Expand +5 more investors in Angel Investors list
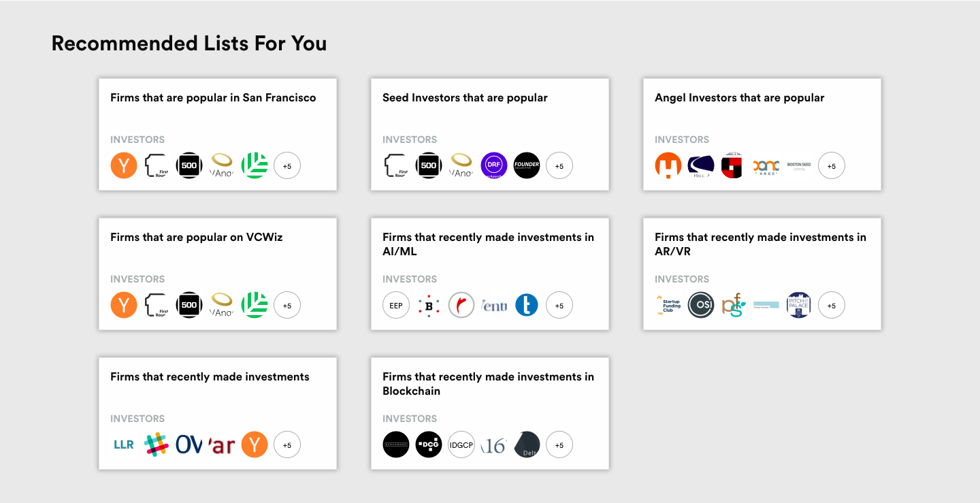 click(832, 165)
